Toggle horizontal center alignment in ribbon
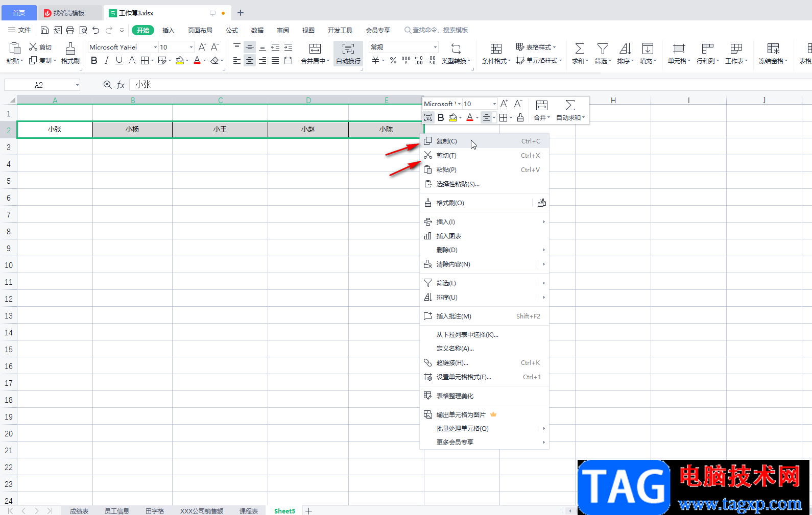Image resolution: width=812 pixels, height=515 pixels. tap(250, 60)
